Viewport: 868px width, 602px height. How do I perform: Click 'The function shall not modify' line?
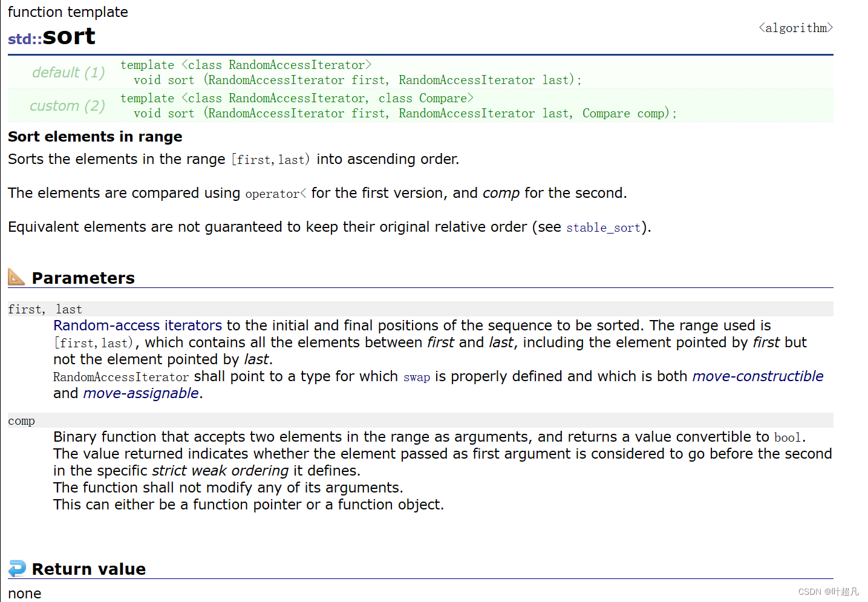228,488
